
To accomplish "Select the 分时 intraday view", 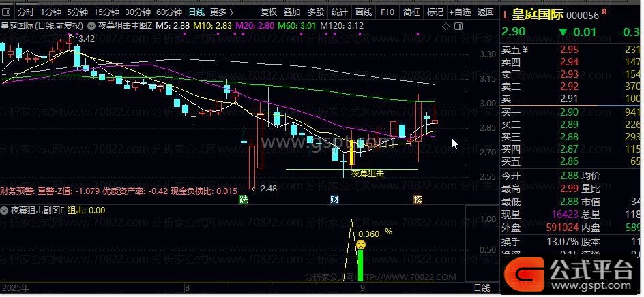I will click(27, 12).
